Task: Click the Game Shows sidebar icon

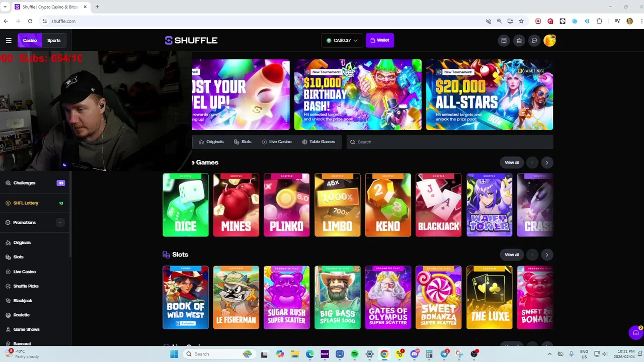Action: pyautogui.click(x=8, y=329)
